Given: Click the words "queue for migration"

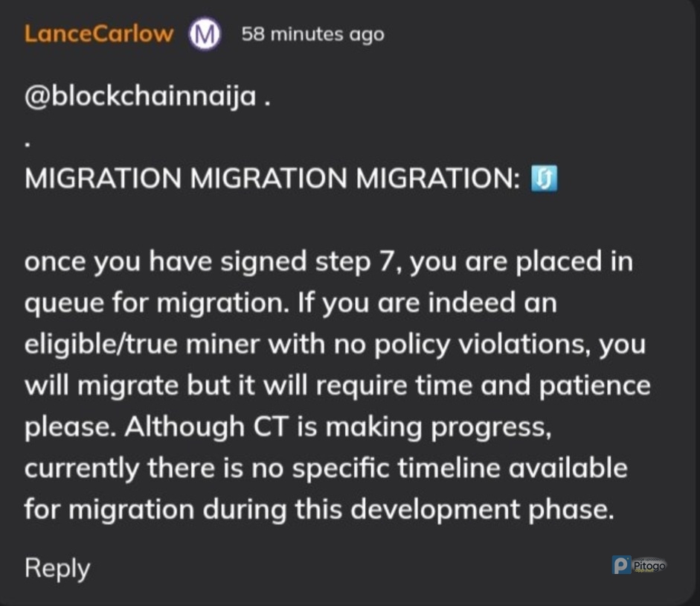Looking at the screenshot, I should click(155, 304).
